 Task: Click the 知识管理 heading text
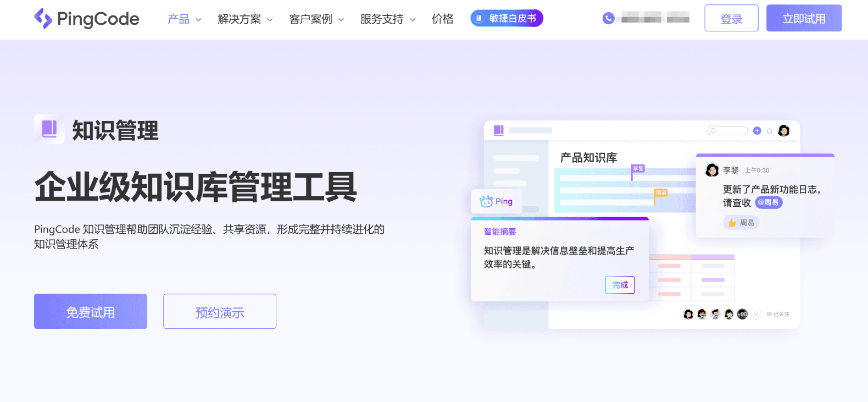coord(115,130)
